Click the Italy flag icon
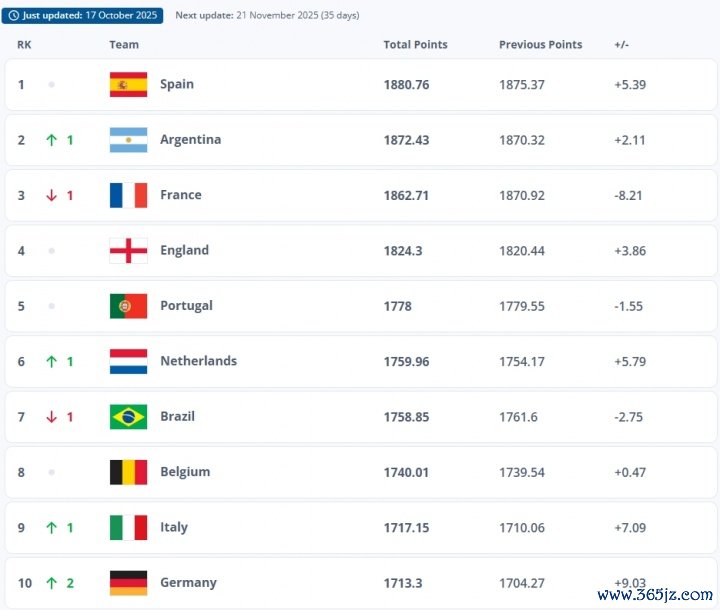 coord(128,528)
